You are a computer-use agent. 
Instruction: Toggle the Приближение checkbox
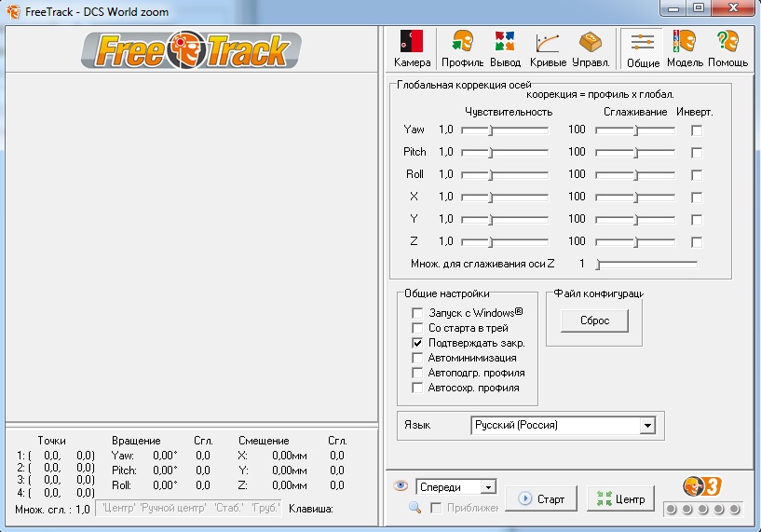[436, 508]
